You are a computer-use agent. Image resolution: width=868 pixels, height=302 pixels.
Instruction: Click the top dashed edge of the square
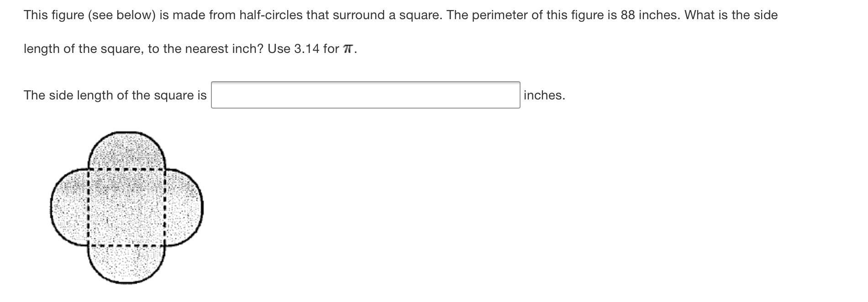(126, 170)
